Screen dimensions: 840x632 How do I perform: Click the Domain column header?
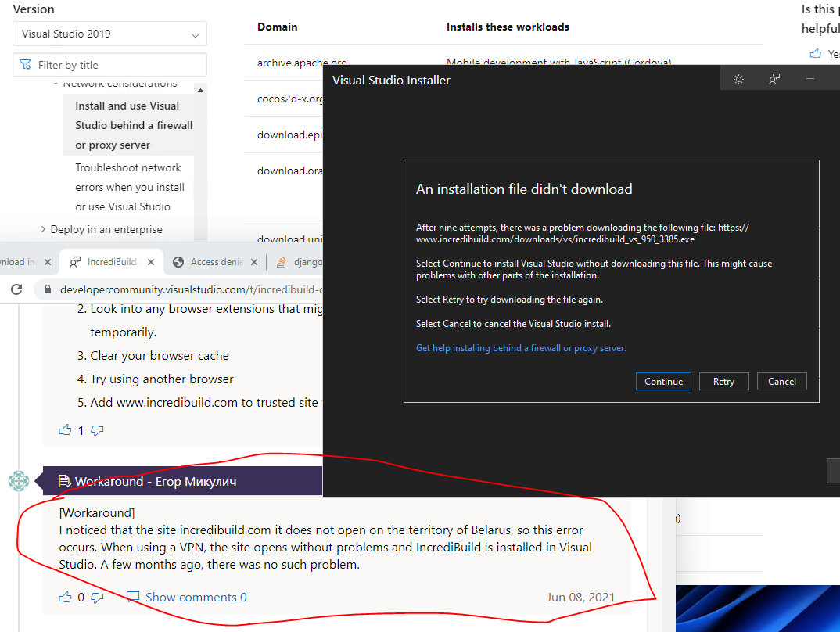277,27
